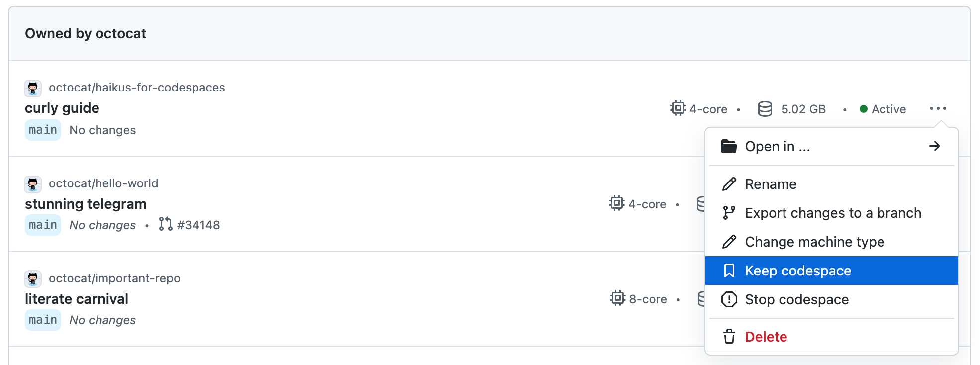Click the branch icon for Export changes
Viewport: 980px width, 365px height.
729,213
